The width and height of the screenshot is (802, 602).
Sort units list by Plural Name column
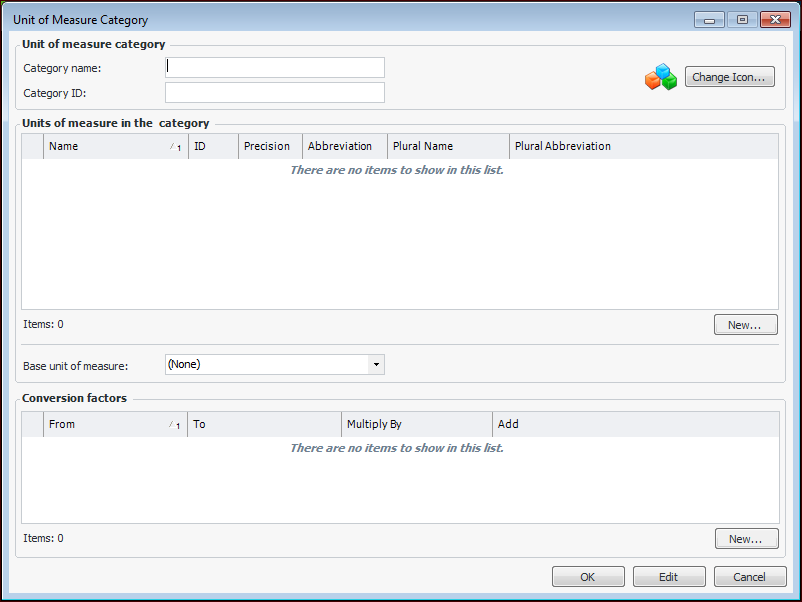point(448,146)
